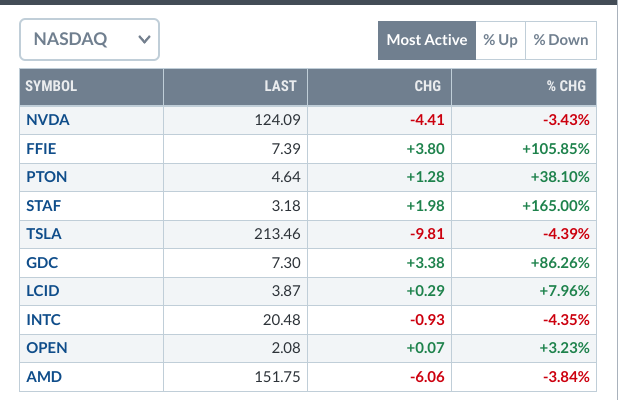Click PTON percent change +38.10%
Screen dimensions: 618x400
tap(560, 177)
